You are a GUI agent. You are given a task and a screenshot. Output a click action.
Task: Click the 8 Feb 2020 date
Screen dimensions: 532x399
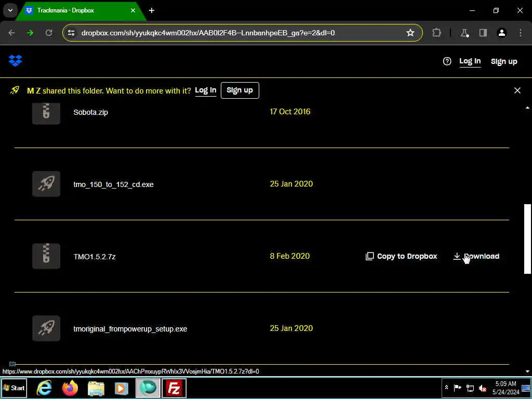[290, 256]
